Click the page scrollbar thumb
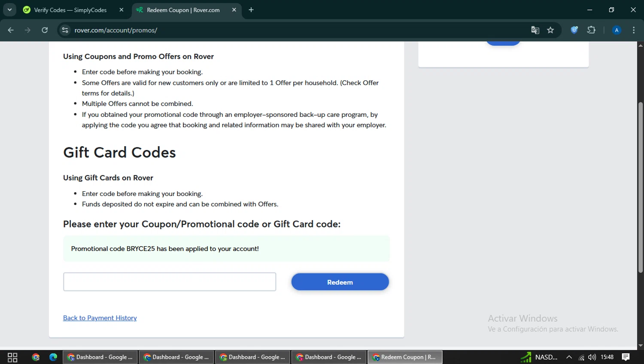This screenshot has height=364, width=644. click(x=641, y=187)
